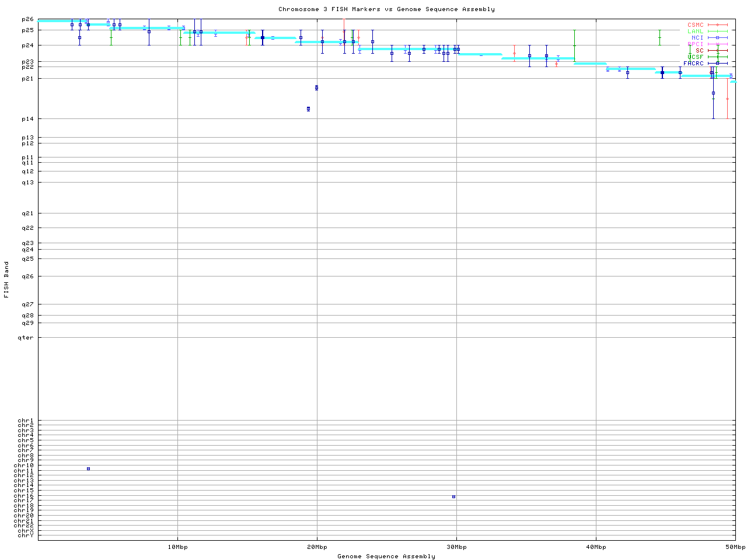The width and height of the screenshot is (747, 560).
Task: Click the UCSF legend marker sample
Action: (x=717, y=57)
